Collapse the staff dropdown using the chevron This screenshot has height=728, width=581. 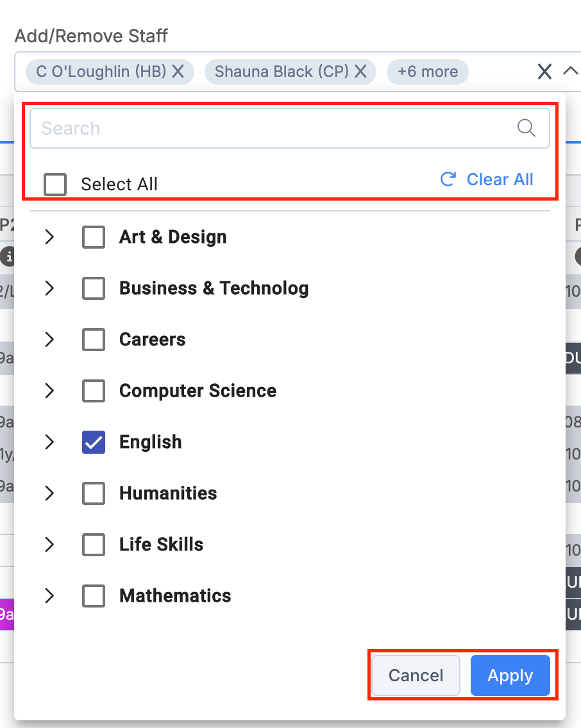(570, 71)
